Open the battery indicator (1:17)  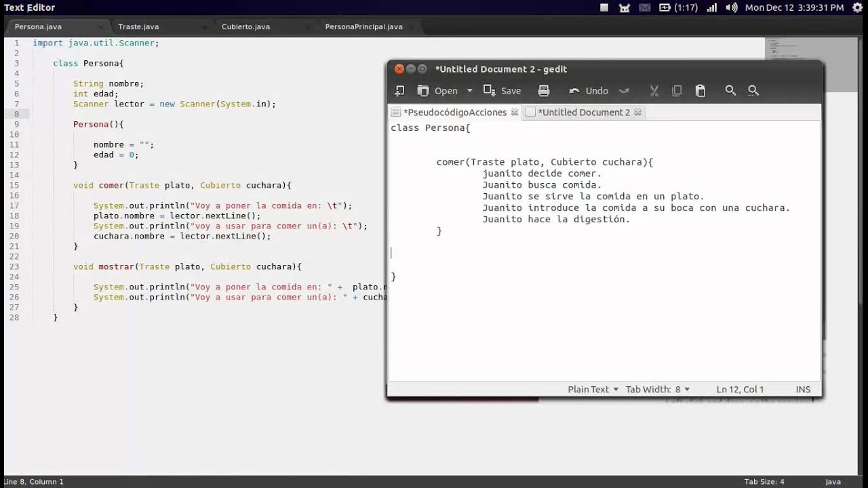[x=678, y=7]
